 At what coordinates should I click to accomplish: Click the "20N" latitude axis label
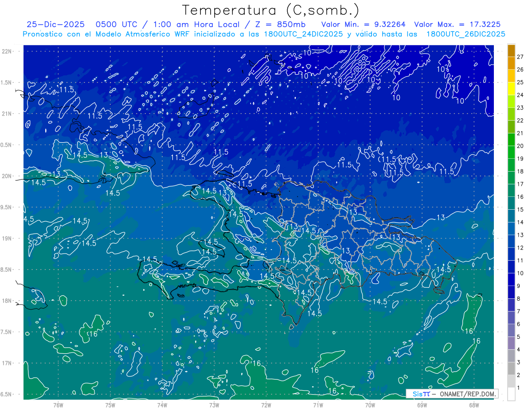(x=8, y=176)
